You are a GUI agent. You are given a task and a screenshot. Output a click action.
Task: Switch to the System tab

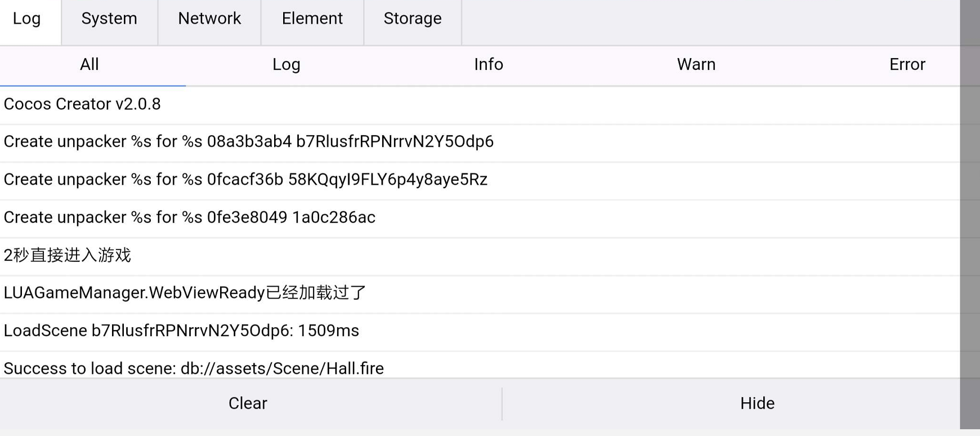109,19
